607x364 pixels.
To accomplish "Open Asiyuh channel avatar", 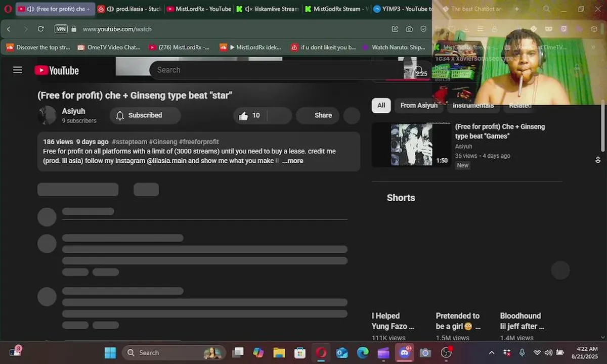I will pyautogui.click(x=47, y=115).
